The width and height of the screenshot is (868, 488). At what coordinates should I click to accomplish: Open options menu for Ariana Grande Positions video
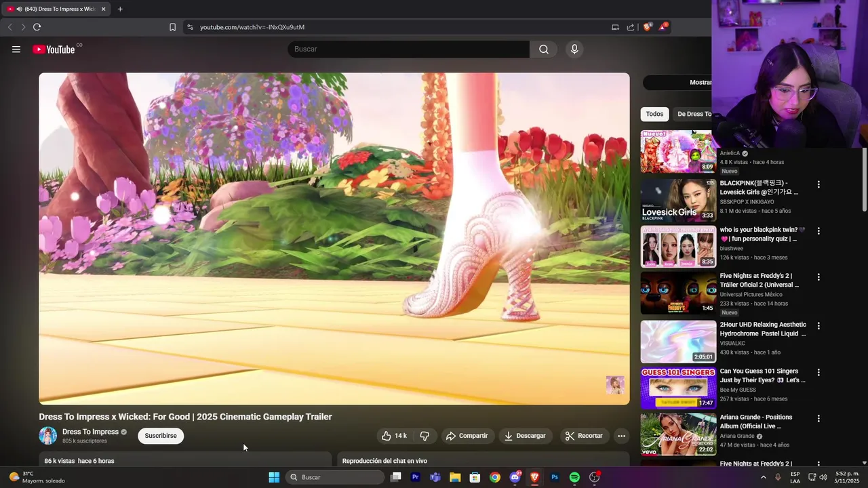tap(818, 419)
